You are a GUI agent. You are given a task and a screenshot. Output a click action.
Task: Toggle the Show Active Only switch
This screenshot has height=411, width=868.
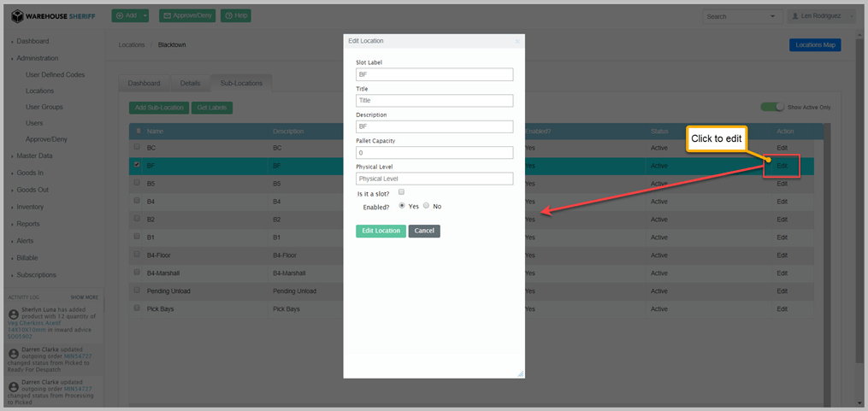pos(772,107)
